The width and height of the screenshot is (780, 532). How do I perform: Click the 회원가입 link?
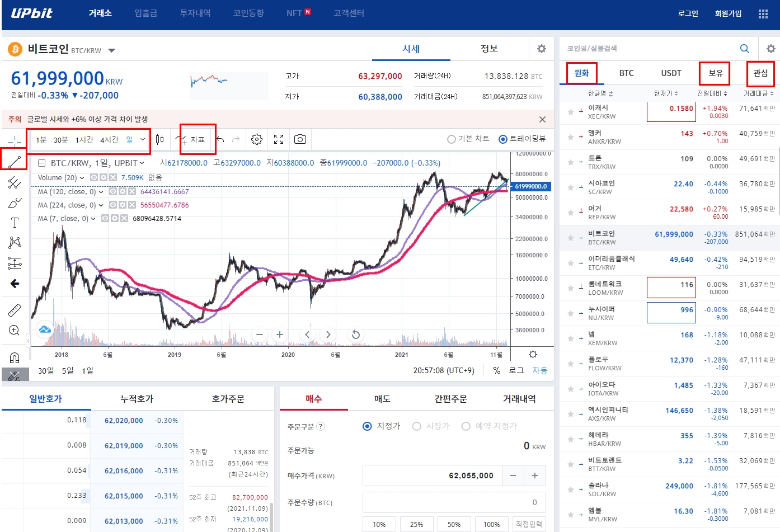(x=728, y=13)
